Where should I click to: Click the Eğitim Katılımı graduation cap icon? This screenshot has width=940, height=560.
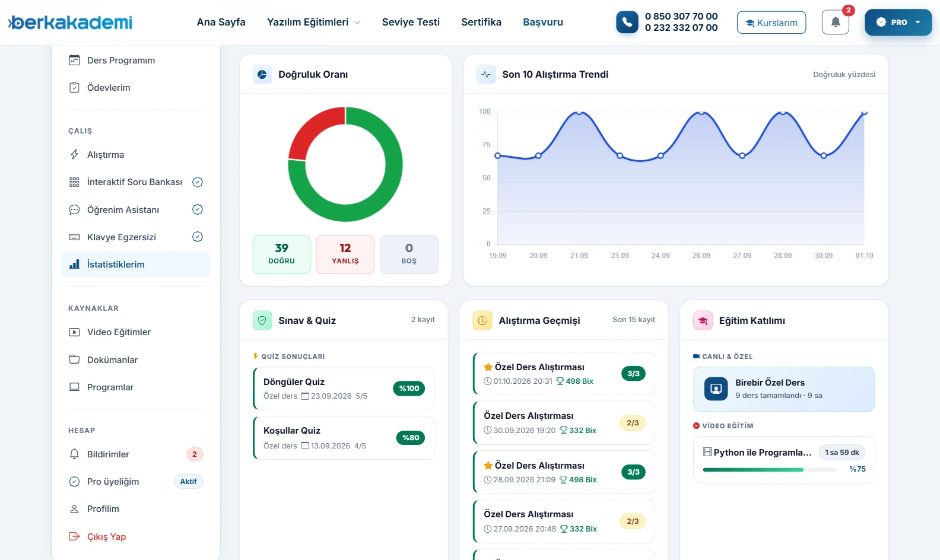703,320
